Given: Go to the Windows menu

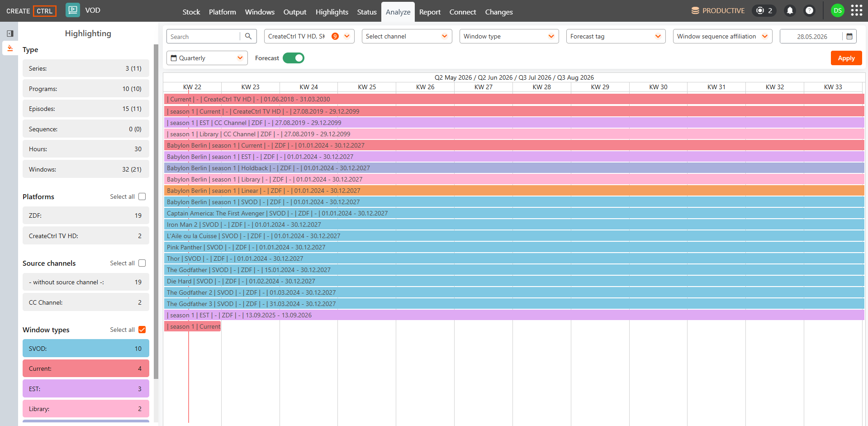Looking at the screenshot, I should [x=260, y=12].
